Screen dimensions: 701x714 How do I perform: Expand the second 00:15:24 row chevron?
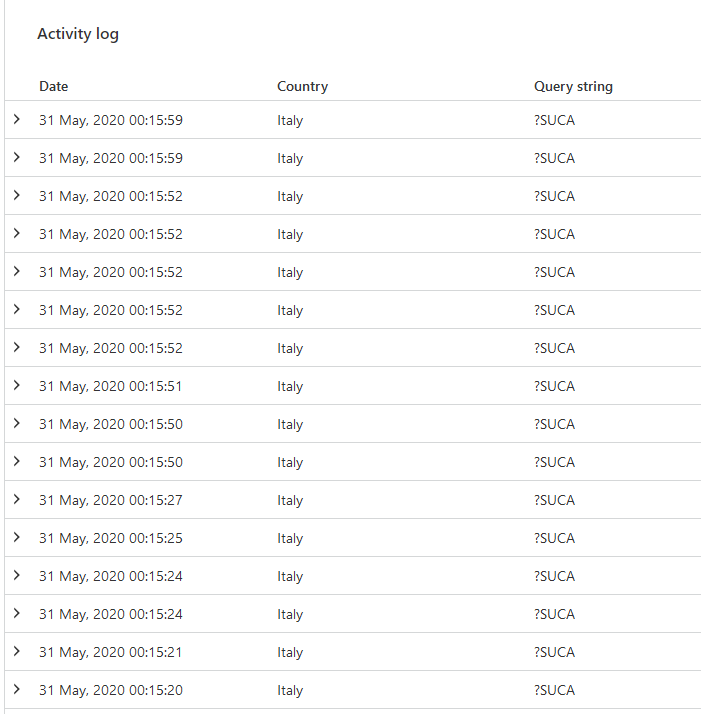coord(17,613)
